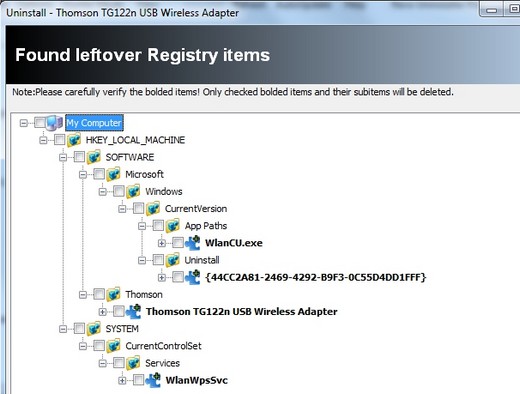Collapse the SYSTEM node
Screen dimensions: 520x394
click(63, 329)
